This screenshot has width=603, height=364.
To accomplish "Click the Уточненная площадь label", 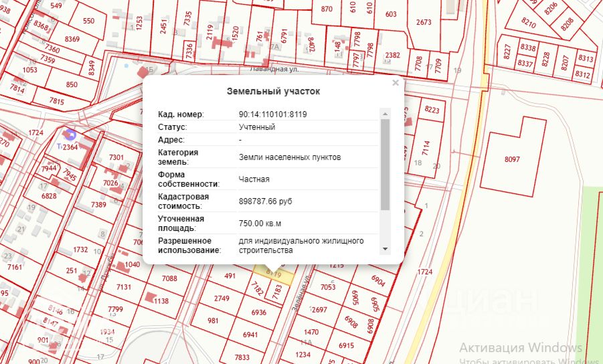I will click(181, 223).
